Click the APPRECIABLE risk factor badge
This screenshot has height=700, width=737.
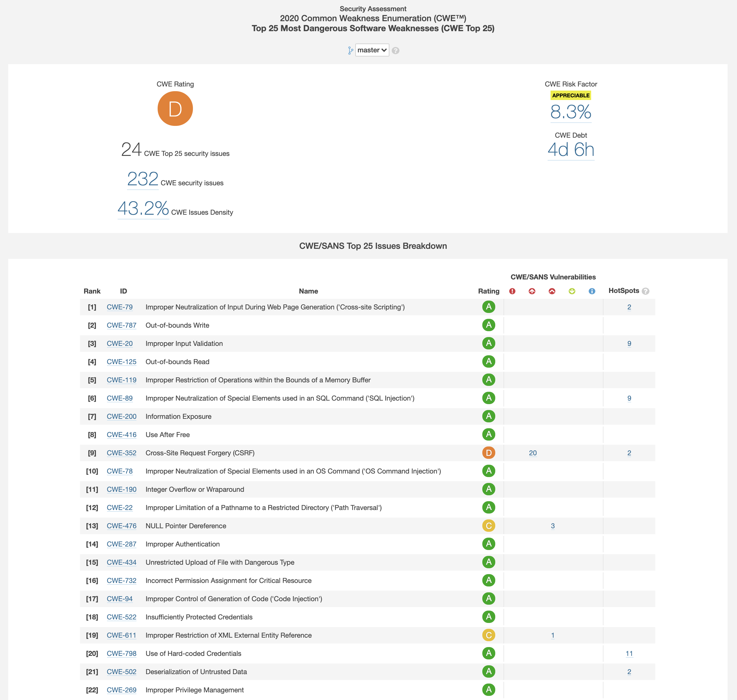(570, 95)
